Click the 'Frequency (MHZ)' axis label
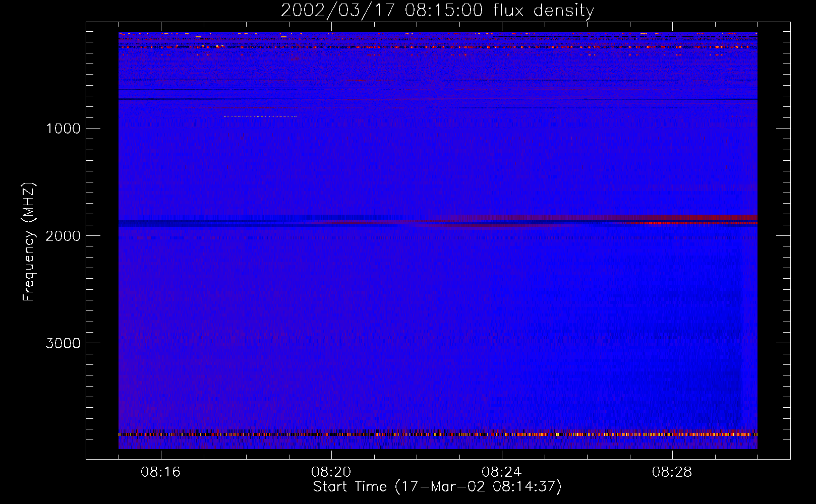 (x=29, y=242)
